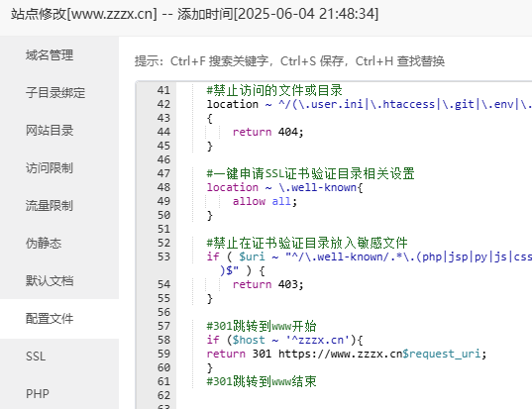532x409 pixels.
Task: Open the SSL settings tab
Action: (x=36, y=357)
